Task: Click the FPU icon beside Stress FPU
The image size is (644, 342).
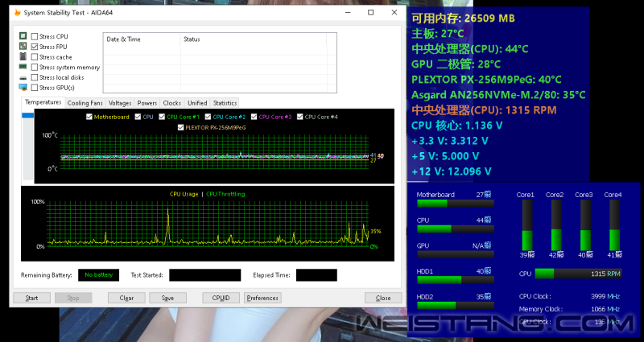Action: pyautogui.click(x=23, y=47)
